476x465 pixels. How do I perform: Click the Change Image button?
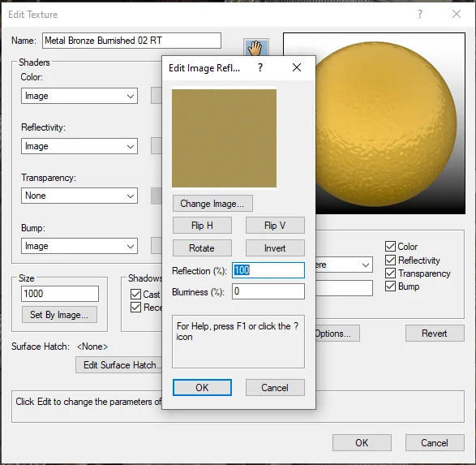[212, 204]
